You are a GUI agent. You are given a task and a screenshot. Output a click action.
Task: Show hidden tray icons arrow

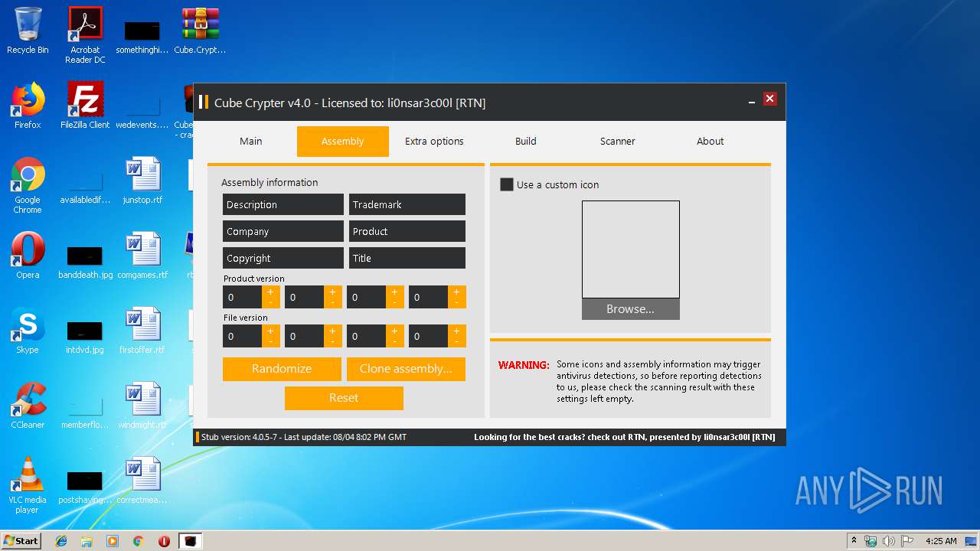(x=854, y=541)
